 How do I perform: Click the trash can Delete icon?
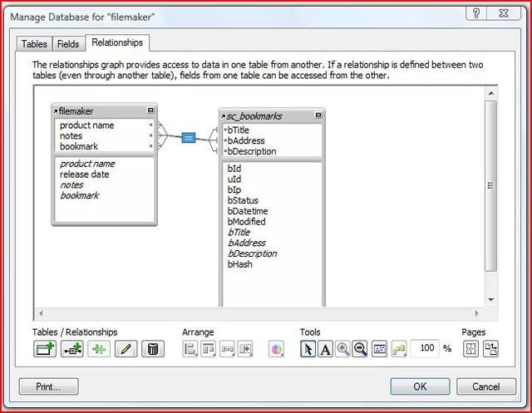point(153,348)
